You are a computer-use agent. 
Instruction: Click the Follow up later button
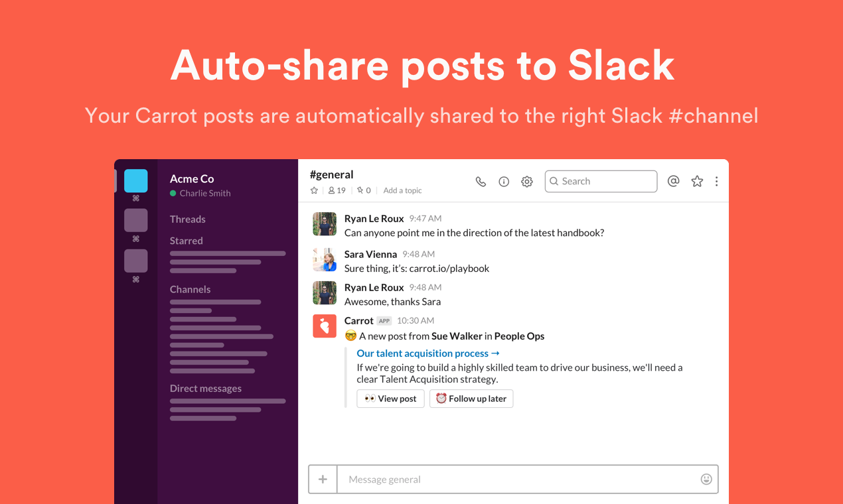[471, 399]
